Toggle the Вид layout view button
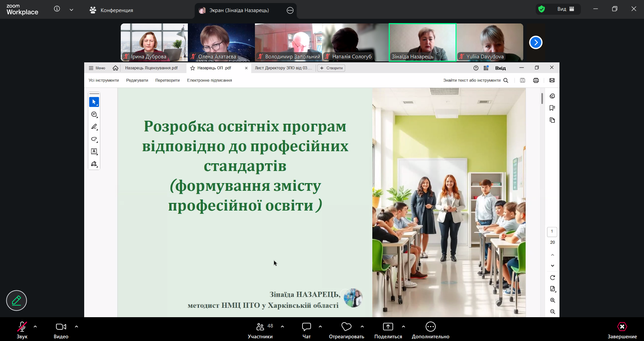Screen dimensions: 644x341 566,9
